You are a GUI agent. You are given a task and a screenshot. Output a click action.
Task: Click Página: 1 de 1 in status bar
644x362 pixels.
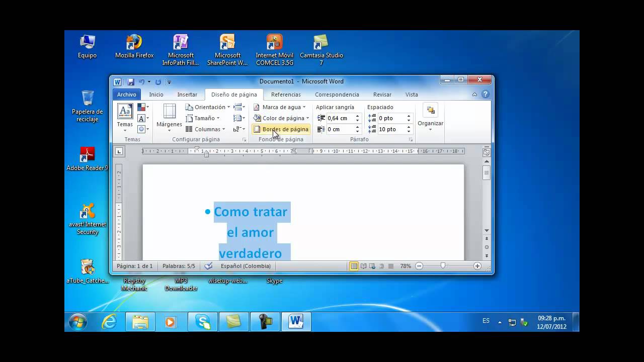click(134, 266)
